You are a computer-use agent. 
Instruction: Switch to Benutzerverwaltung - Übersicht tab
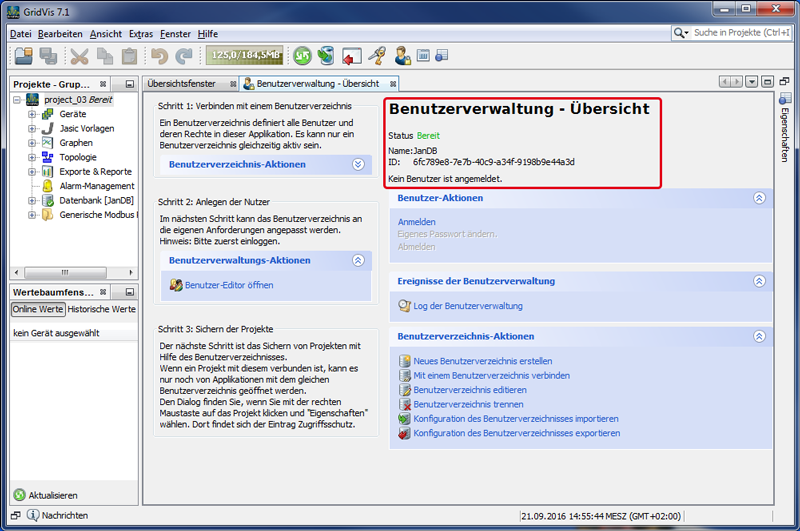click(317, 84)
